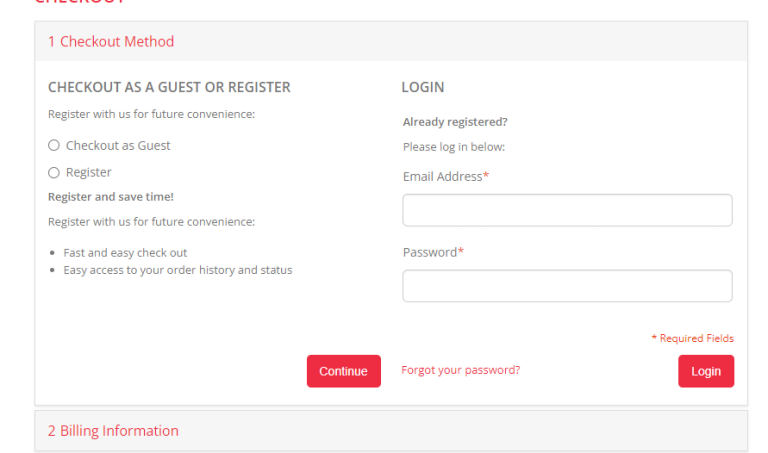Click the Checkout as a Guest or Register heading
The width and height of the screenshot is (768, 453).
click(x=169, y=88)
